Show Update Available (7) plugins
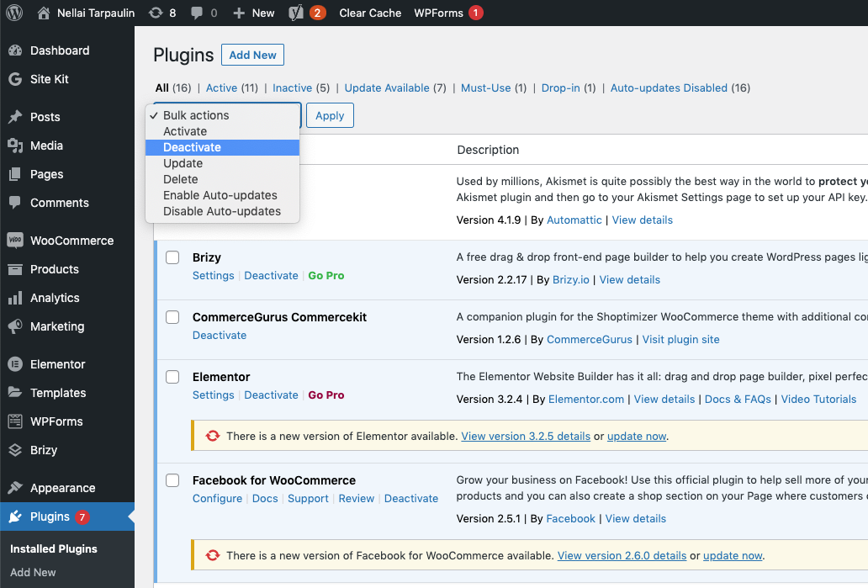Screen dimensions: 868x588 click(395, 88)
